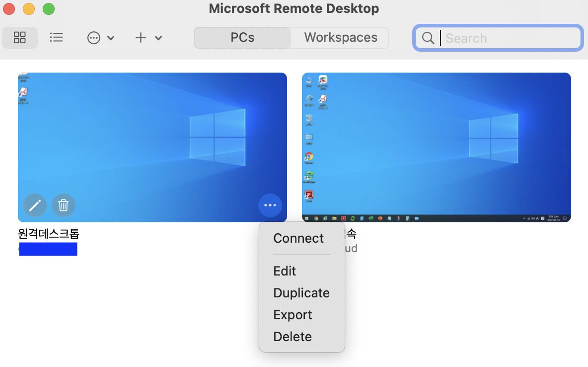Click pencil edit icon on 원격데스크톱 thumbnail
The height and width of the screenshot is (367, 588).
(x=35, y=205)
